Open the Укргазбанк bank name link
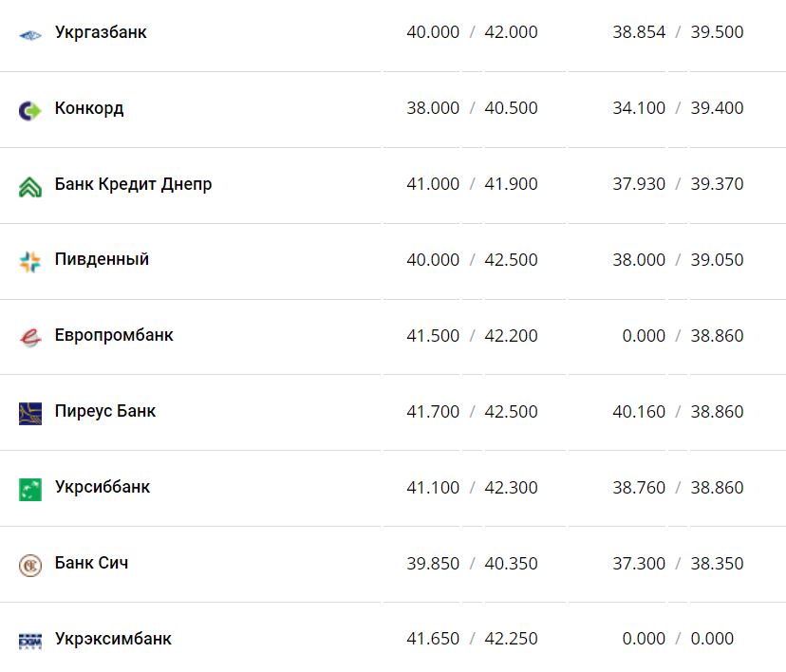Viewport: 786px width, 672px height. 101,32
